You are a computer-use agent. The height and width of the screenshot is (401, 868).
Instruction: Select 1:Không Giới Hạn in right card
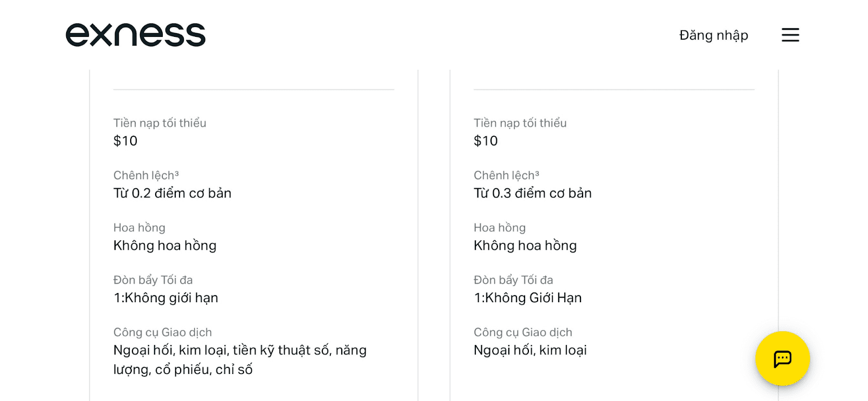click(527, 297)
